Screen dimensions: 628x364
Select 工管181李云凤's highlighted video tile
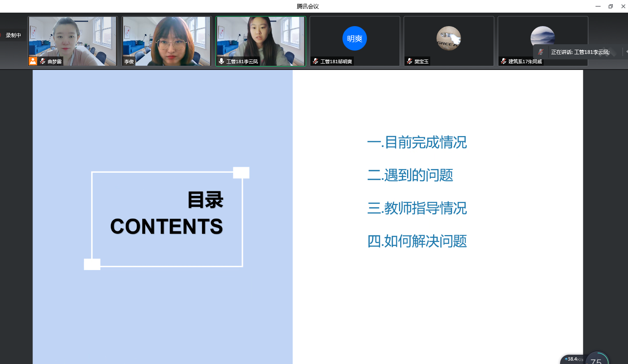(x=261, y=41)
